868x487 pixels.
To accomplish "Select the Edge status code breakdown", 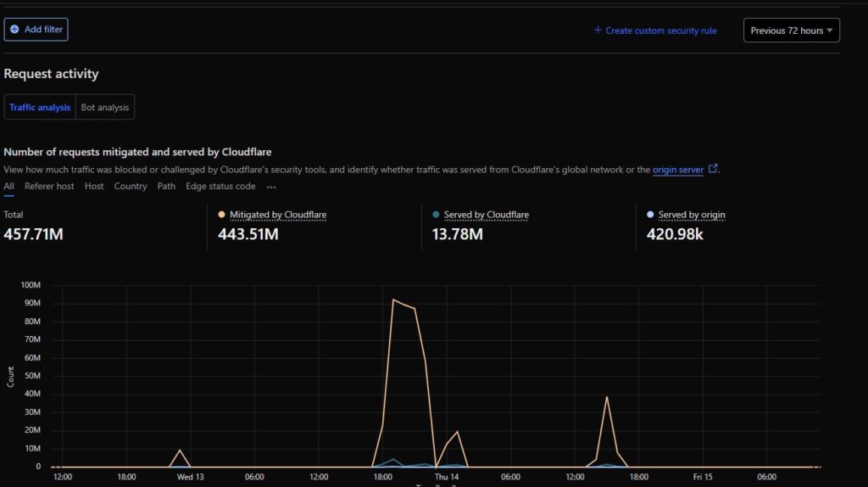I will (x=220, y=187).
